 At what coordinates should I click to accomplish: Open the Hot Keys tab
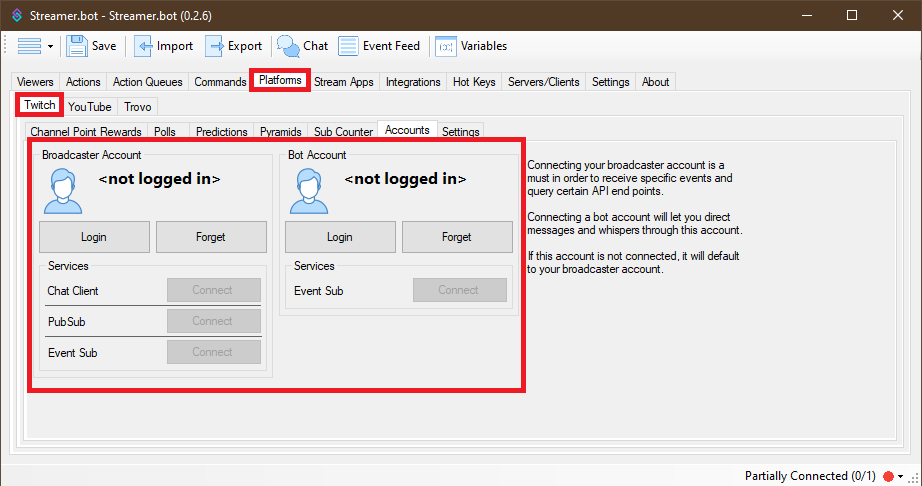pos(474,82)
